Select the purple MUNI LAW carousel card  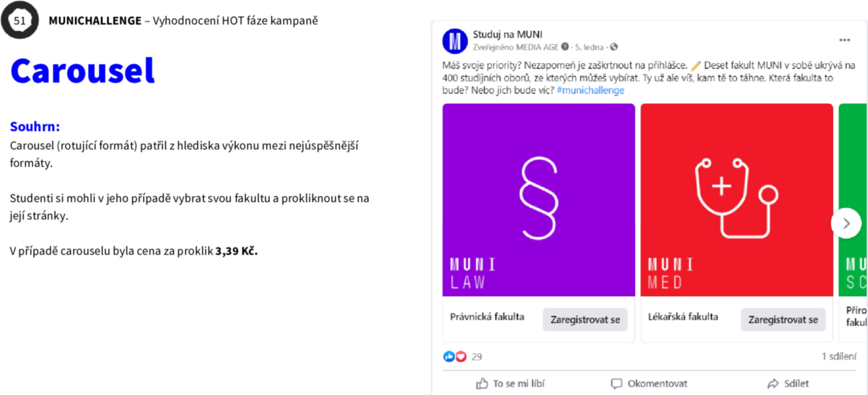coord(538,200)
